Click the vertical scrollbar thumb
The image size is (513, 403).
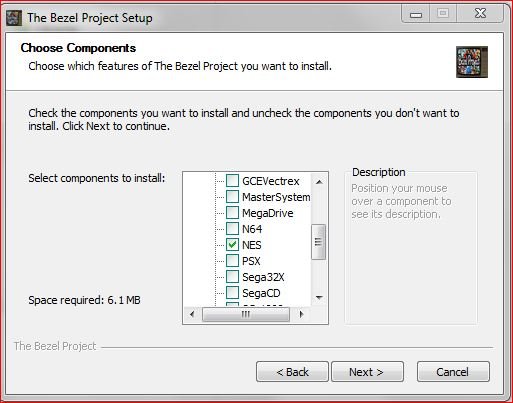[318, 242]
